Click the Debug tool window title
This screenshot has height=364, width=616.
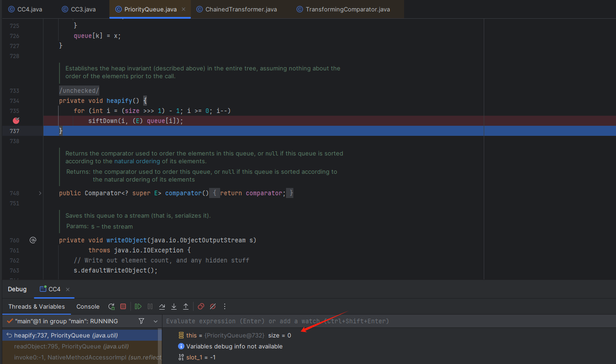[x=17, y=289]
